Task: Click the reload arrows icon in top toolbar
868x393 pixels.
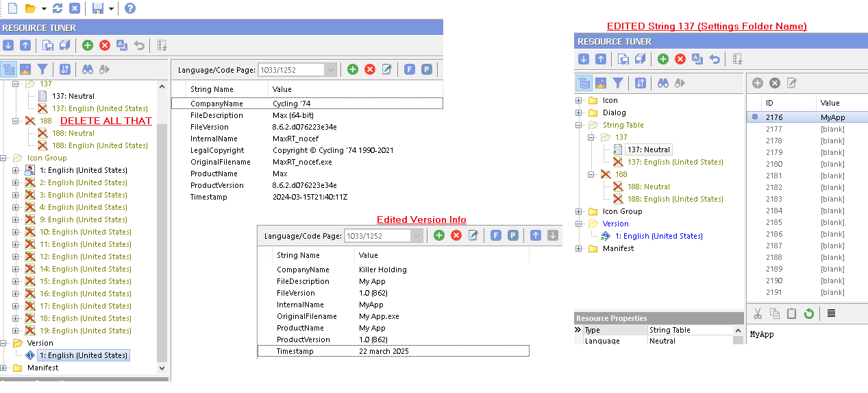Action: coord(58,8)
